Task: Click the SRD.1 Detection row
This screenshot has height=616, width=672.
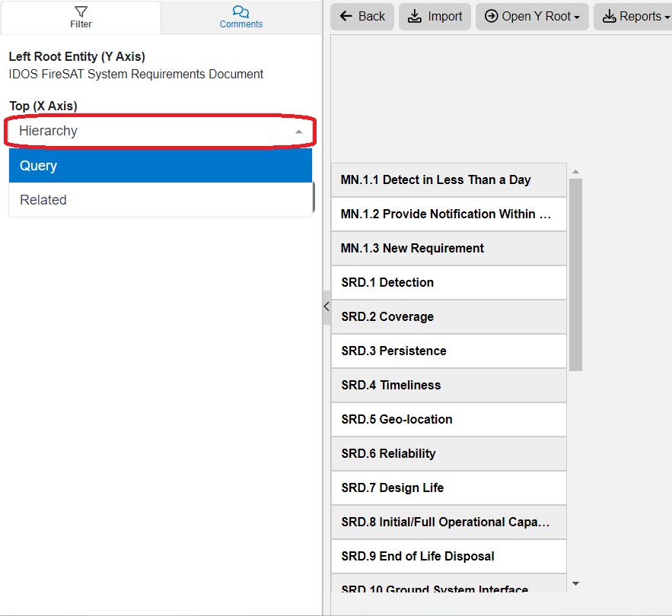Action: [x=448, y=283]
